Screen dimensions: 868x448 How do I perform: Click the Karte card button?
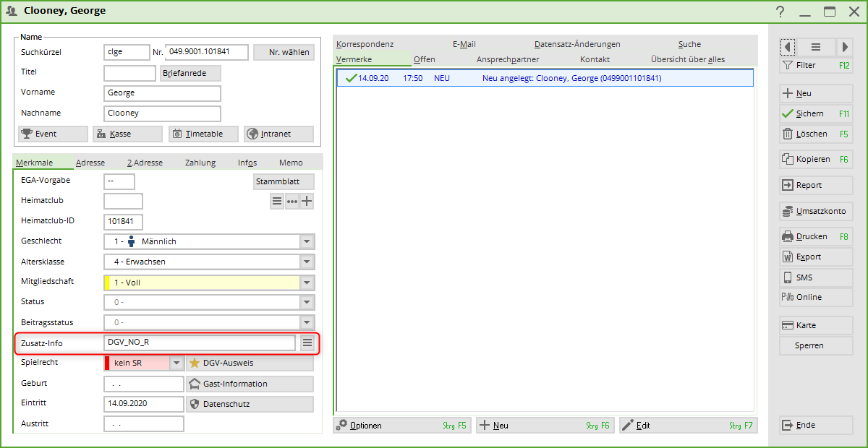pos(815,325)
